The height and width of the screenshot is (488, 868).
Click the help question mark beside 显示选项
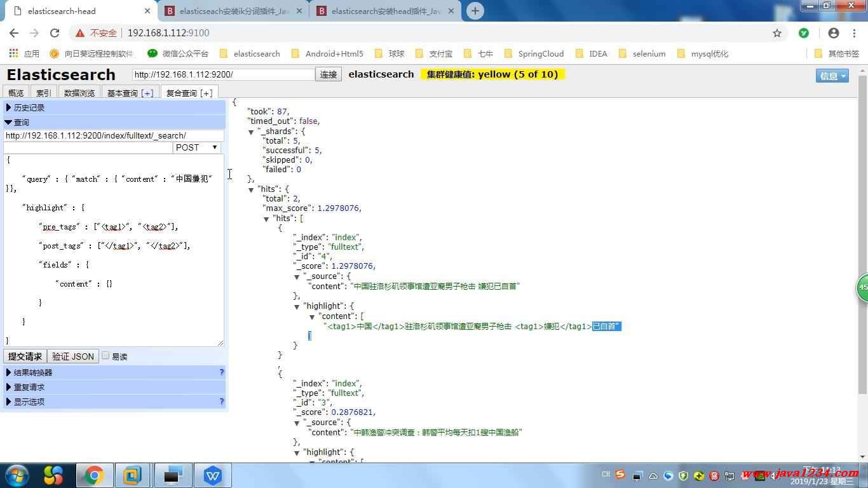tap(222, 402)
